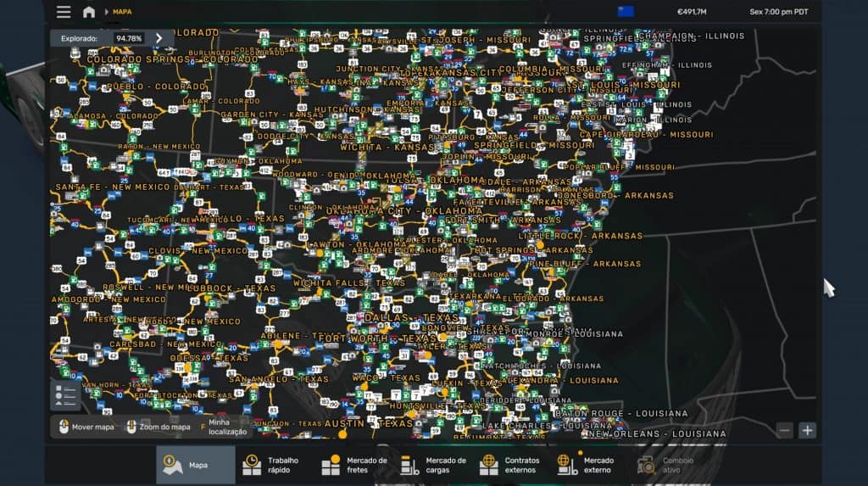Select Poplar Bluff - Missouri label
This screenshot has width=868, height=486.
[x=619, y=167]
